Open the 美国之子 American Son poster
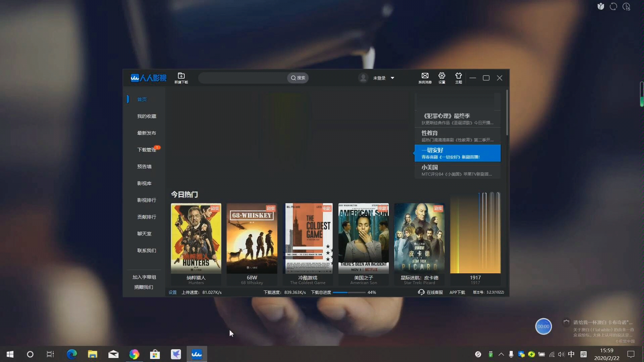Screen dimensions: 644x362 point(364,238)
